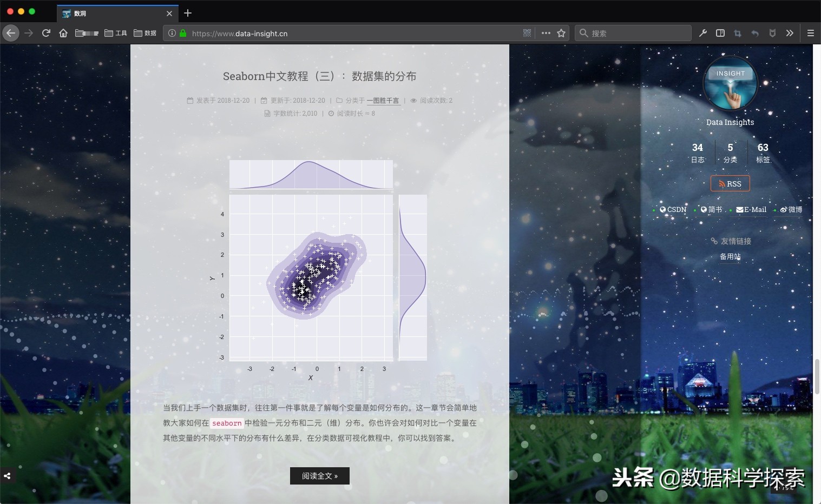Open the 数据 bookmarks folder
Screen dimensions: 821x504
pos(145,33)
